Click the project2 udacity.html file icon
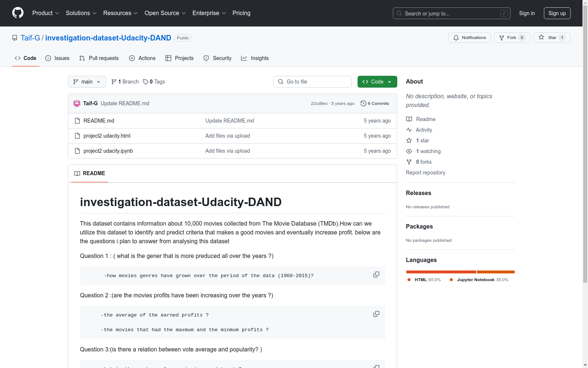 [x=77, y=136]
